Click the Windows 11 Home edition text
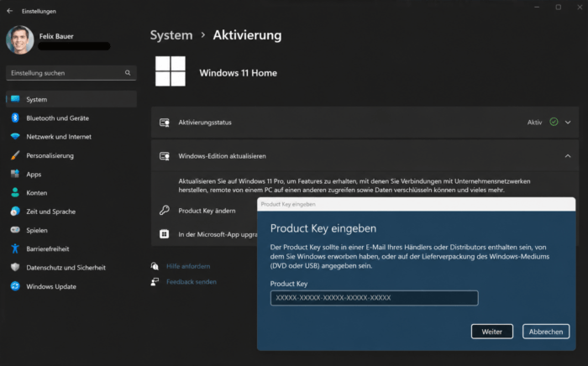 tap(238, 73)
